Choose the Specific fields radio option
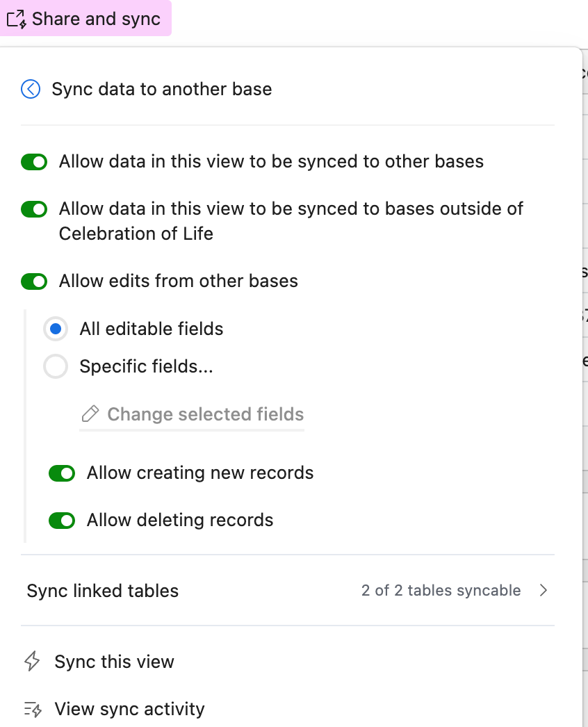This screenshot has width=588, height=727. (x=56, y=366)
